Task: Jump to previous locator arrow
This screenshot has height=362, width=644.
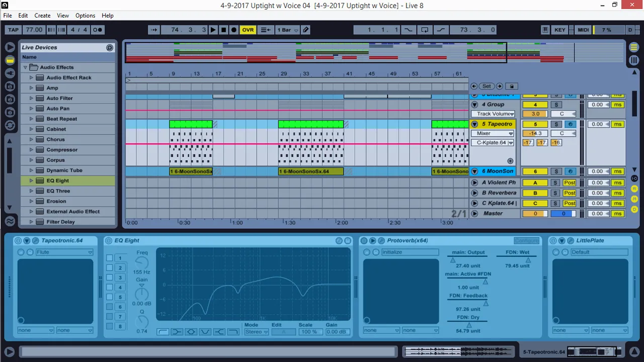Action: (x=474, y=86)
